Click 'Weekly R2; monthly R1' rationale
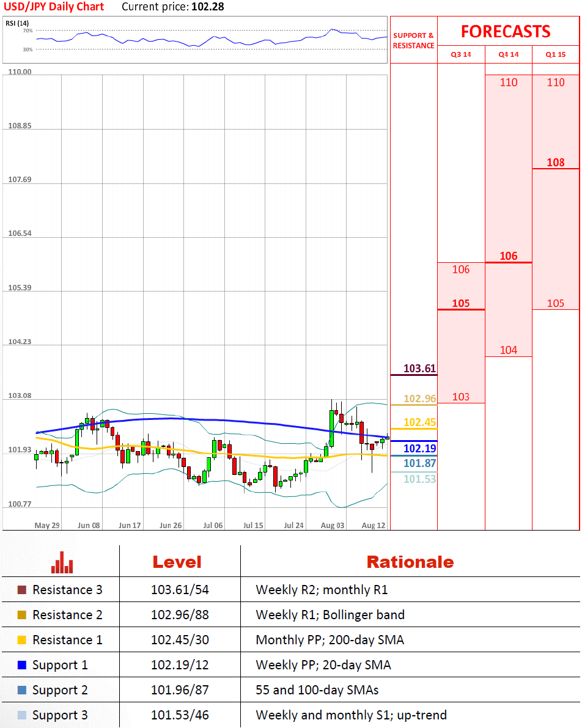The image size is (582, 728). pyautogui.click(x=322, y=590)
